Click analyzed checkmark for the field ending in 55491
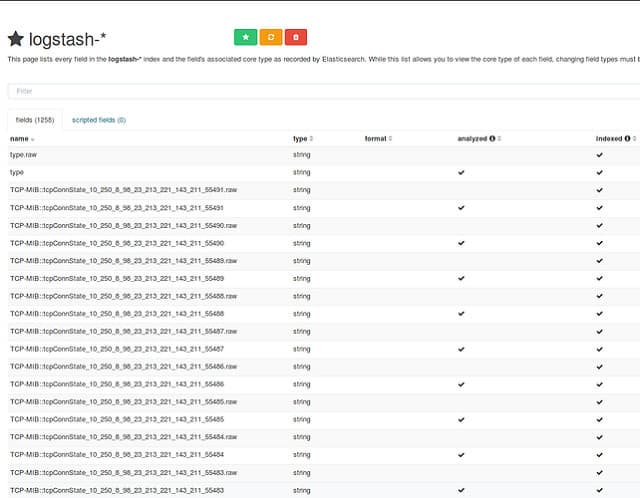The width and height of the screenshot is (640, 498). click(x=461, y=208)
